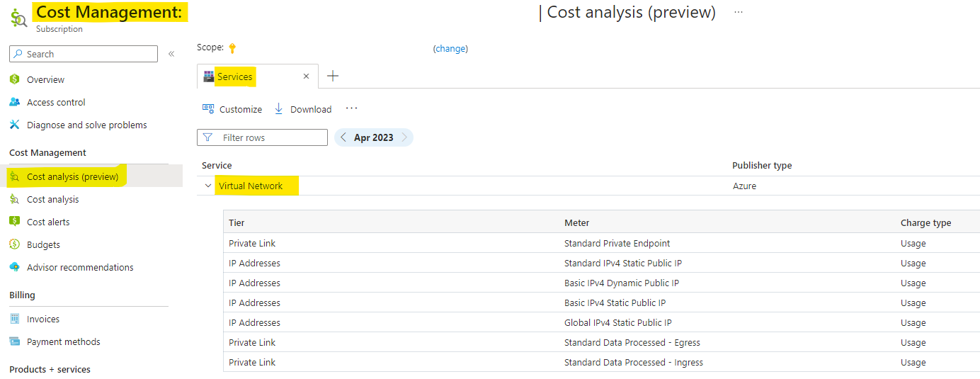The width and height of the screenshot is (980, 379).
Task: Open the Apr 2023 date picker
Action: point(374,137)
